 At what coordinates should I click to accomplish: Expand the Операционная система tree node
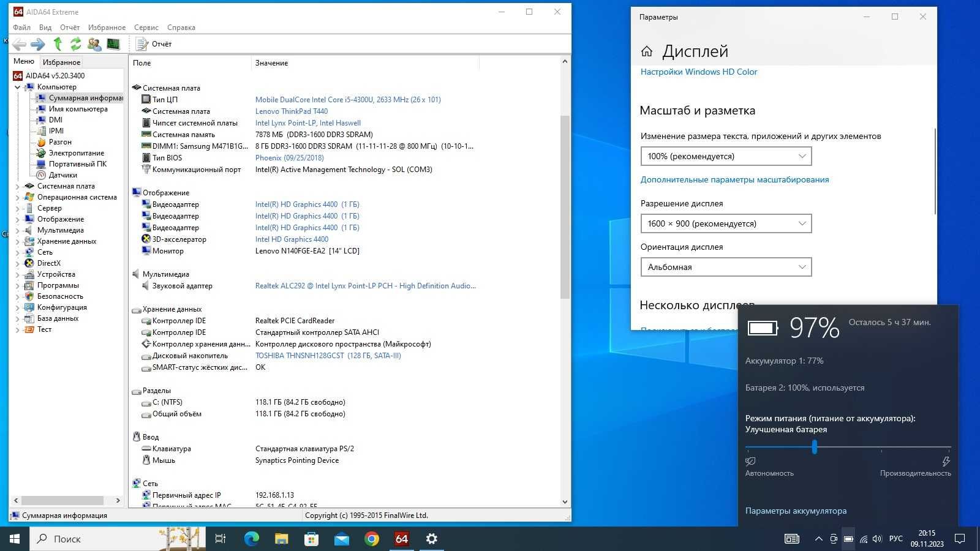(x=17, y=197)
